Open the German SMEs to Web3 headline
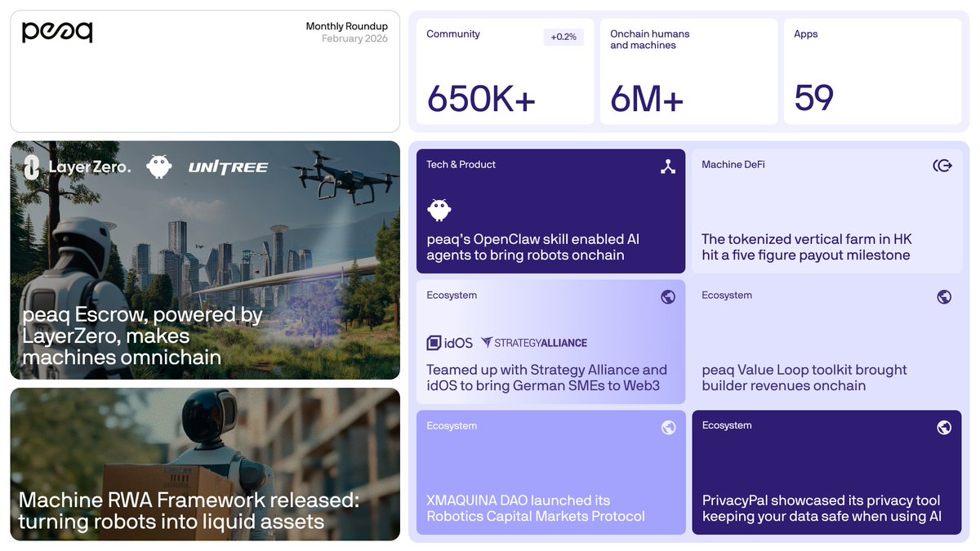The image size is (980, 551). coord(546,378)
